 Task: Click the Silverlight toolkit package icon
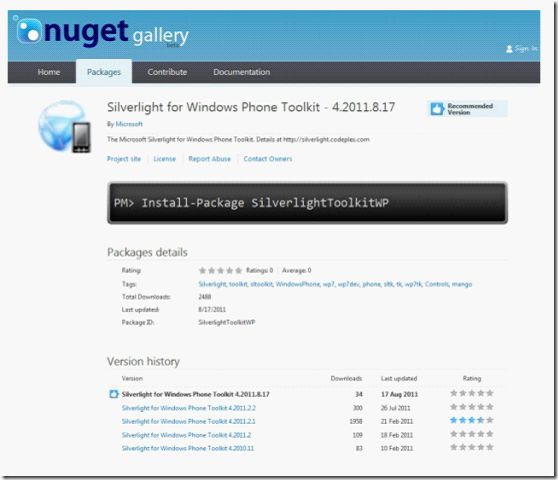point(65,127)
